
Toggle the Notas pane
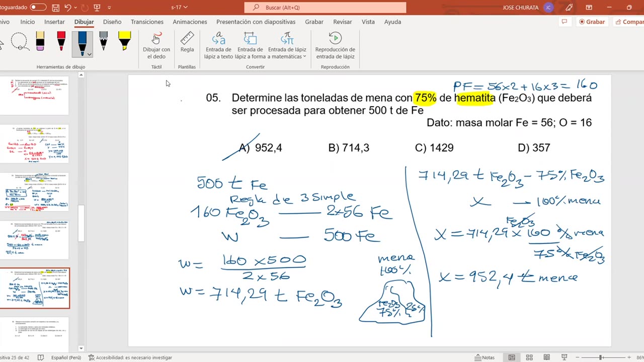point(485,357)
